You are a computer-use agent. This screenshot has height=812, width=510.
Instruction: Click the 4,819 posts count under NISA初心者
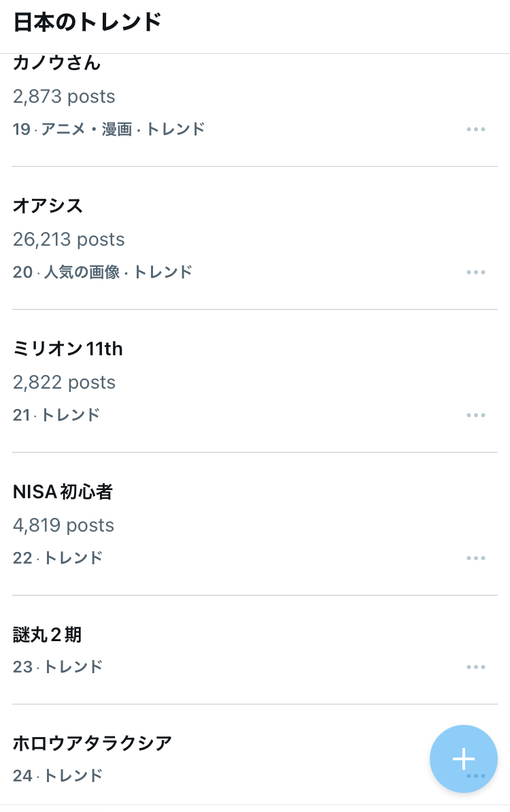(x=63, y=525)
